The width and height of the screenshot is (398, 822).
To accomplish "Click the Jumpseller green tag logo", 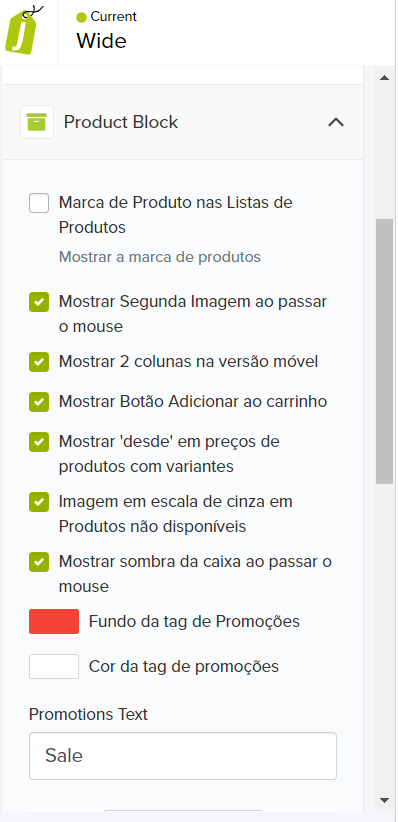I will tap(24, 30).
